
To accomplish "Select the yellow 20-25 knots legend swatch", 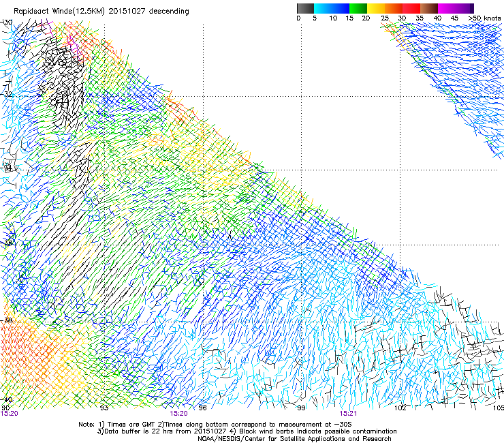I will click(376, 8).
